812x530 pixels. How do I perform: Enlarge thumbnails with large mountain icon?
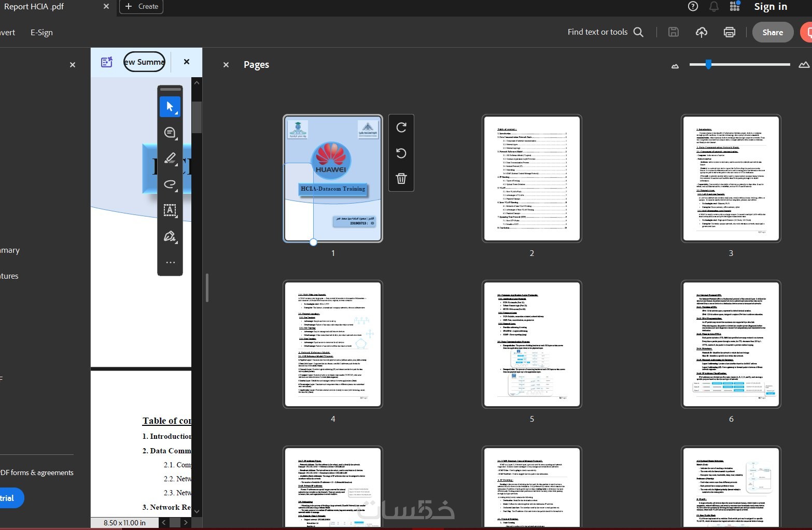[804, 65]
